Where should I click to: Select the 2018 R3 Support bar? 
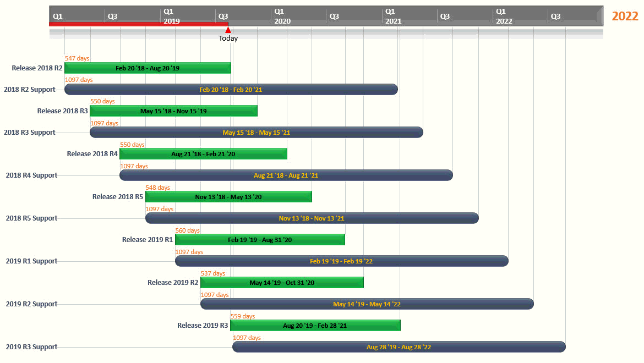coord(256,133)
